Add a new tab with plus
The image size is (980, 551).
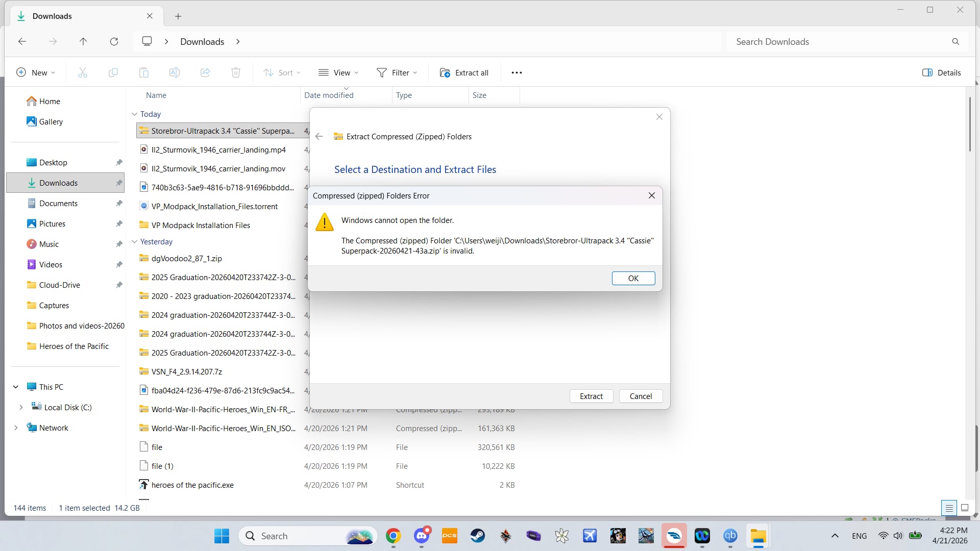(x=178, y=16)
